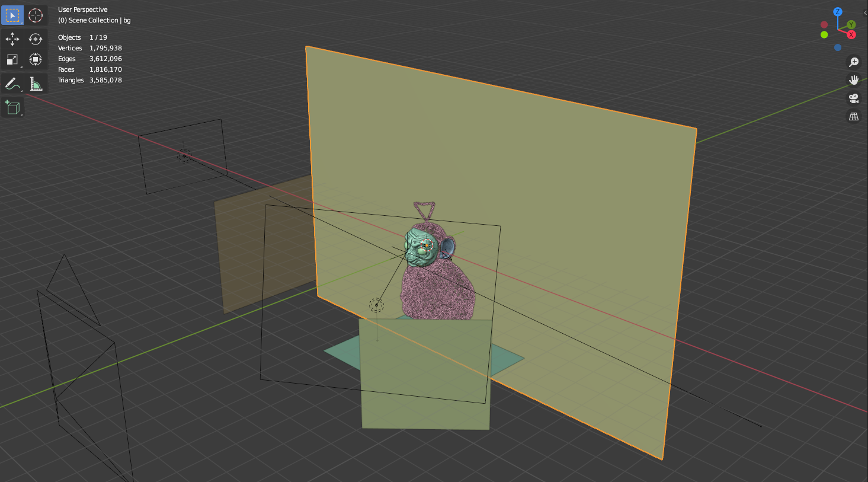Click the Triangles '3,585,078' value
The width and height of the screenshot is (868, 482).
click(x=105, y=80)
